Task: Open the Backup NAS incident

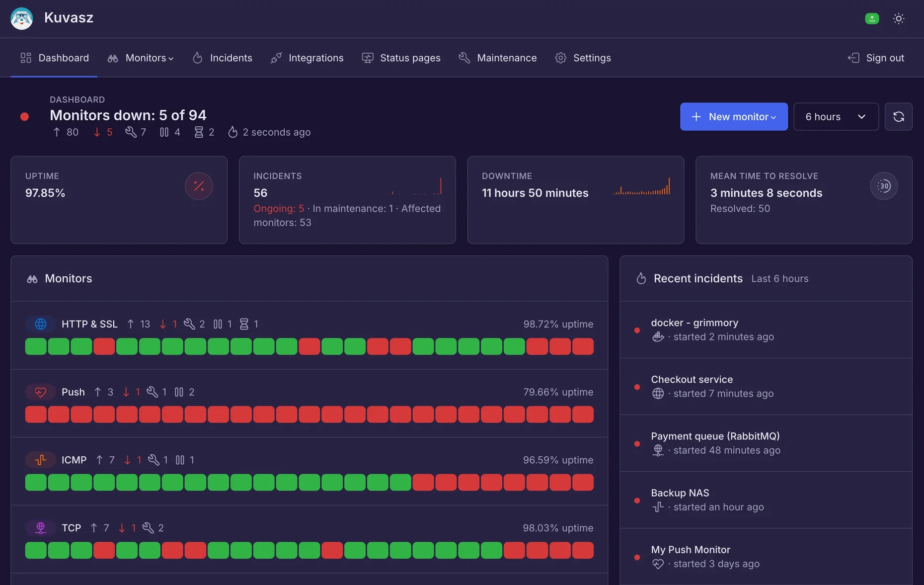Action: (766, 500)
